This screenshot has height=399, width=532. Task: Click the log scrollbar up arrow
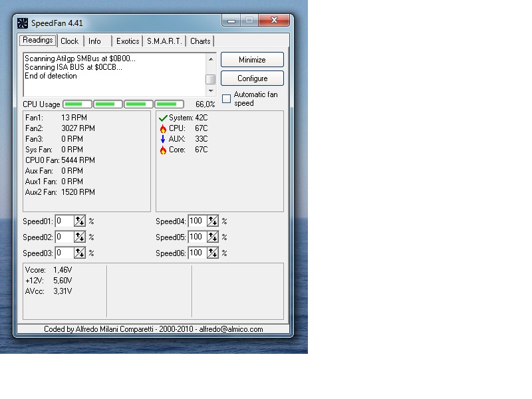(211, 59)
